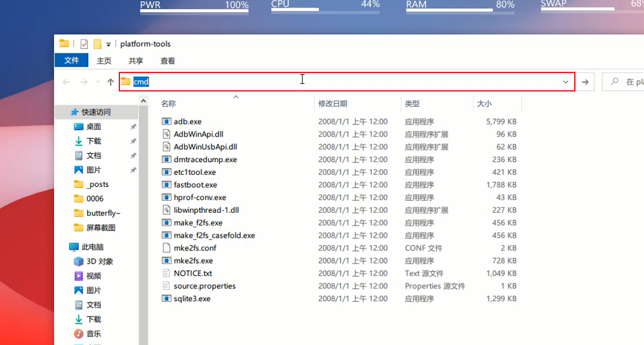Screen dimensions: 644x345
Task: Open 音乐 folder in sidebar
Action: tap(93, 334)
